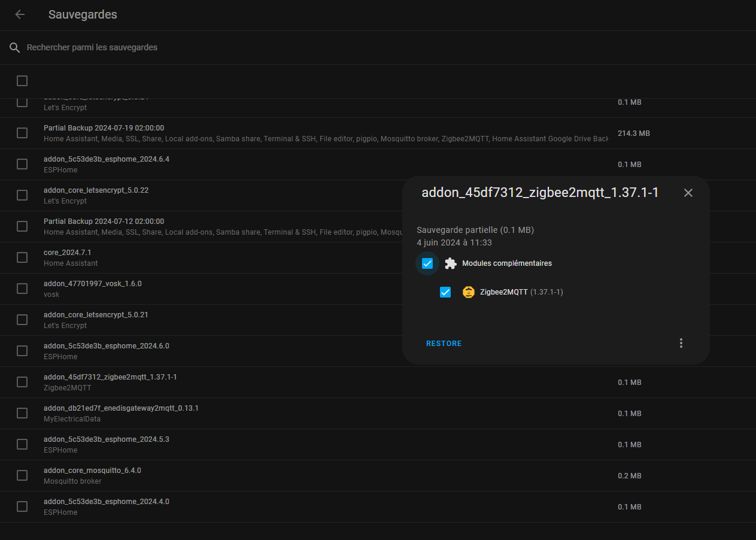Tick checkbox for addon_db21ed7f_enedisgateway2mqtt_0.13.1

click(x=22, y=413)
